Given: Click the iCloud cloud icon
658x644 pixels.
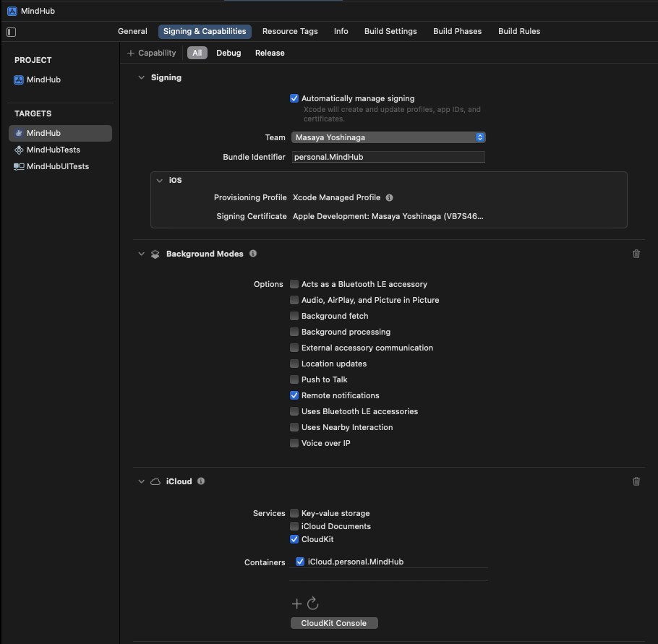Looking at the screenshot, I should (x=155, y=481).
